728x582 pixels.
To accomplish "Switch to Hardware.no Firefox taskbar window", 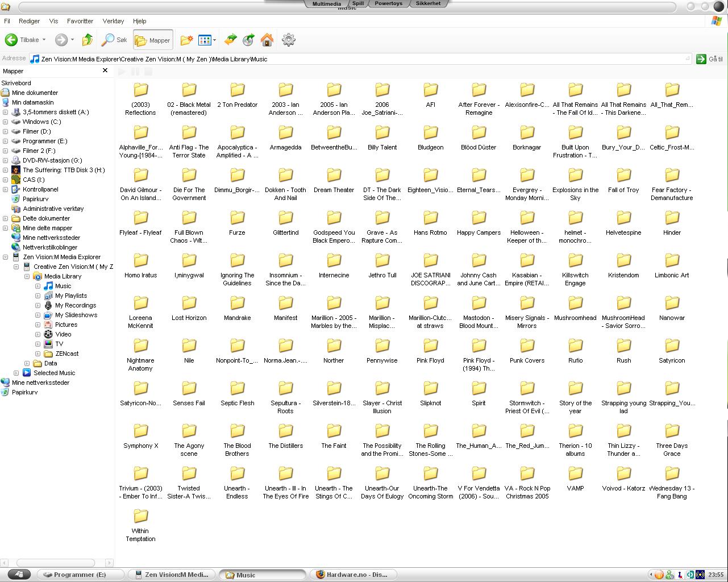I will click(x=353, y=575).
